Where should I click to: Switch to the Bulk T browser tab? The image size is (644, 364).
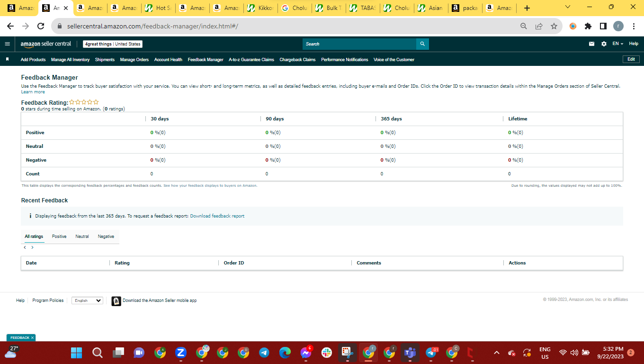pyautogui.click(x=329, y=8)
